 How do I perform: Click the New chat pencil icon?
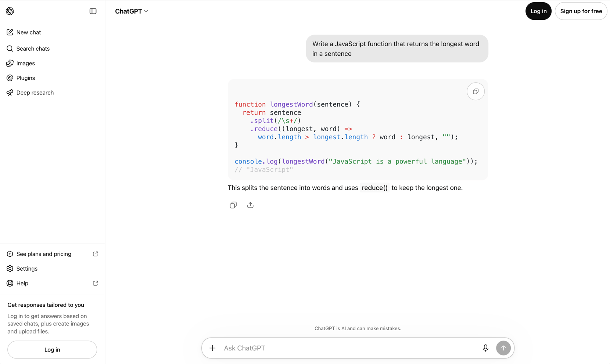click(10, 32)
